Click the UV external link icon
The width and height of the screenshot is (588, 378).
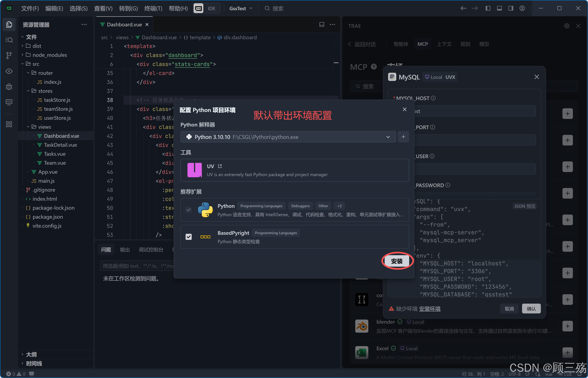pos(220,166)
